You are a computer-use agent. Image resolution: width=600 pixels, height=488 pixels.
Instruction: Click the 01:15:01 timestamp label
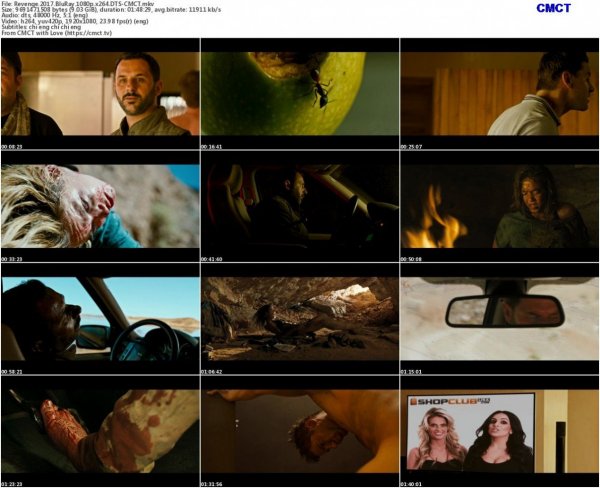point(411,372)
